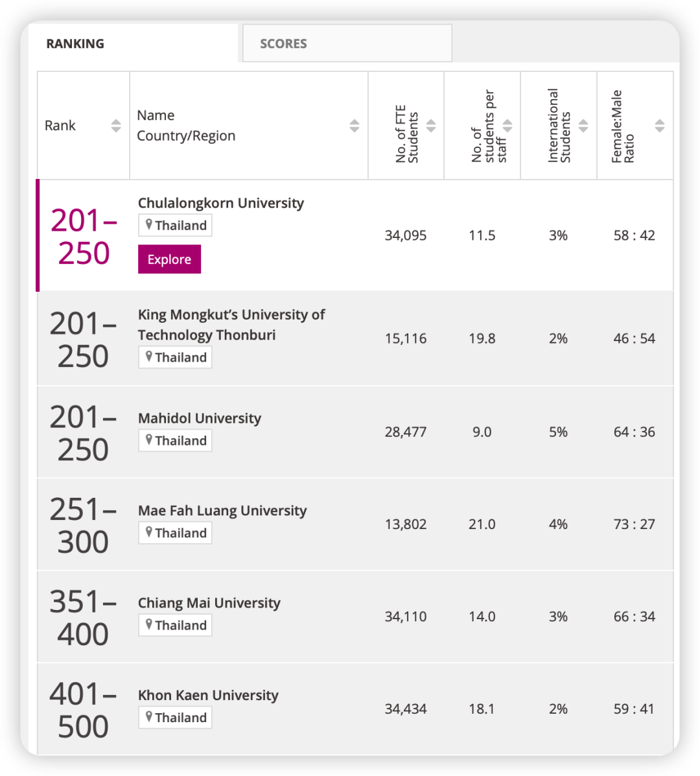Open Khon Kaen University page
This screenshot has width=700, height=776.
point(208,696)
